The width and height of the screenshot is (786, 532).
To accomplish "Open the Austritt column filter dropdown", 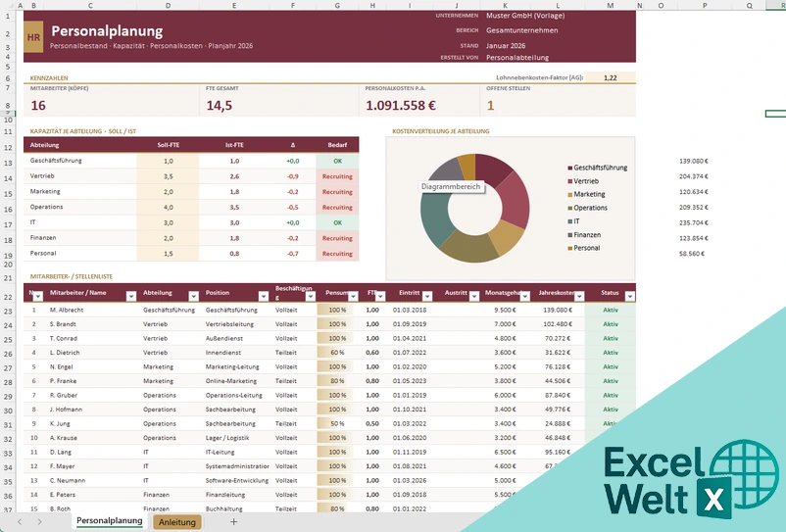I will tap(473, 297).
